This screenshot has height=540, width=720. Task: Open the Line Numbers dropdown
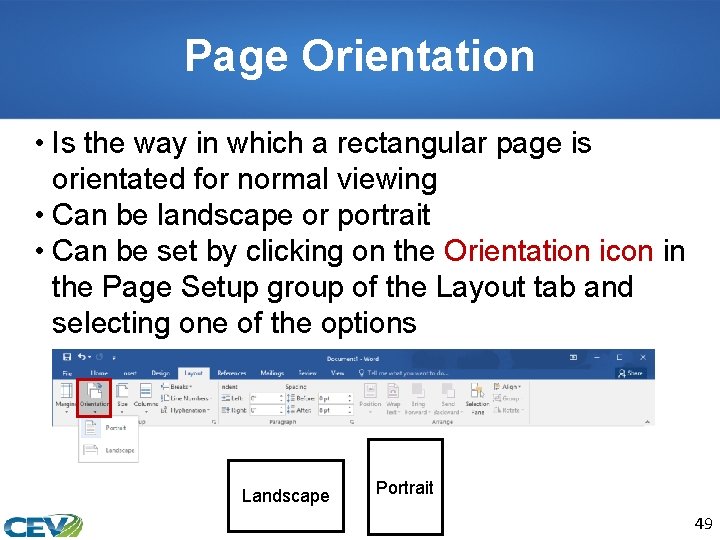(186, 398)
